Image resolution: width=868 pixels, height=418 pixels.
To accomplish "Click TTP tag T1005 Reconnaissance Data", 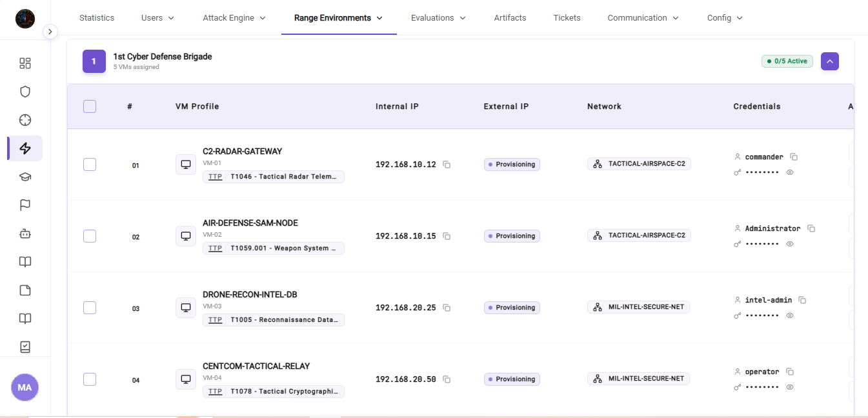I will [274, 320].
